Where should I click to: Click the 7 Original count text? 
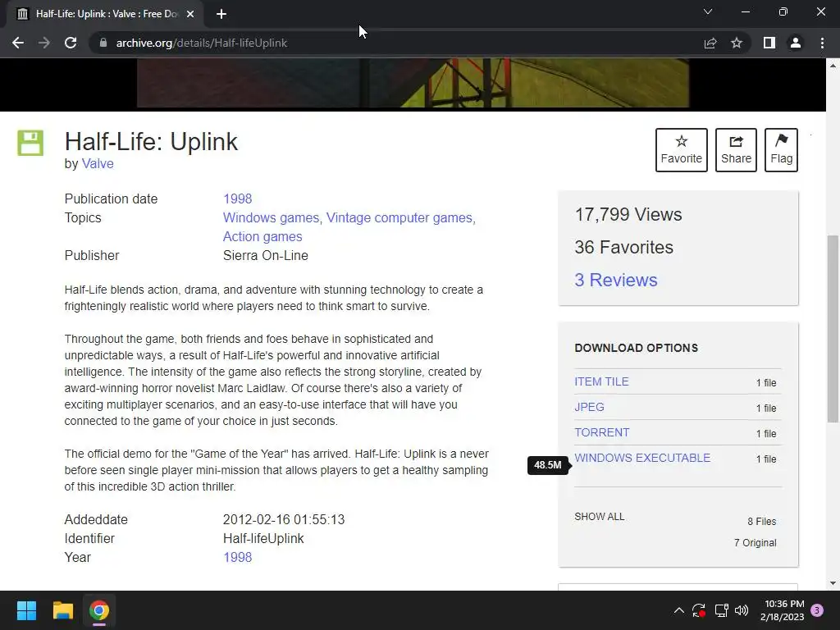(756, 543)
